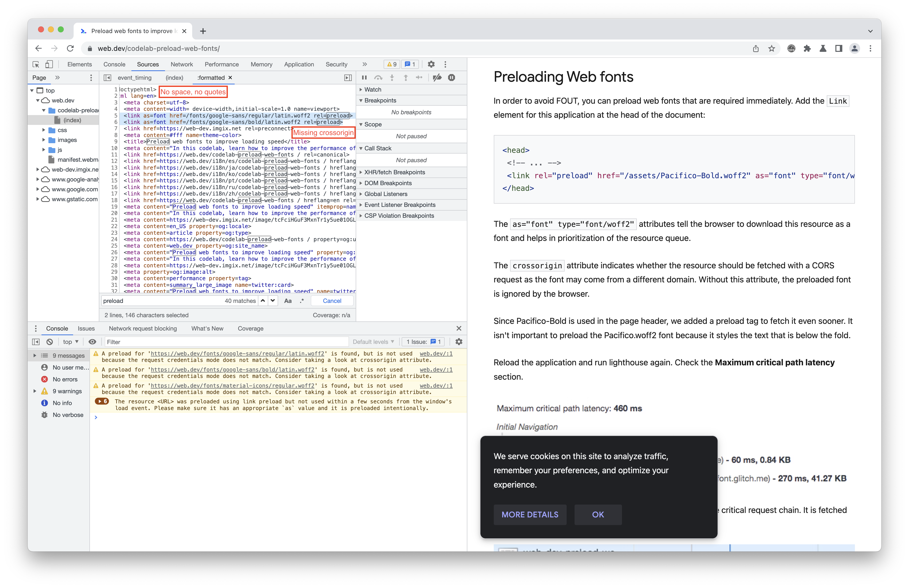
Task: Switch to the Elements panel tab
Action: click(80, 64)
